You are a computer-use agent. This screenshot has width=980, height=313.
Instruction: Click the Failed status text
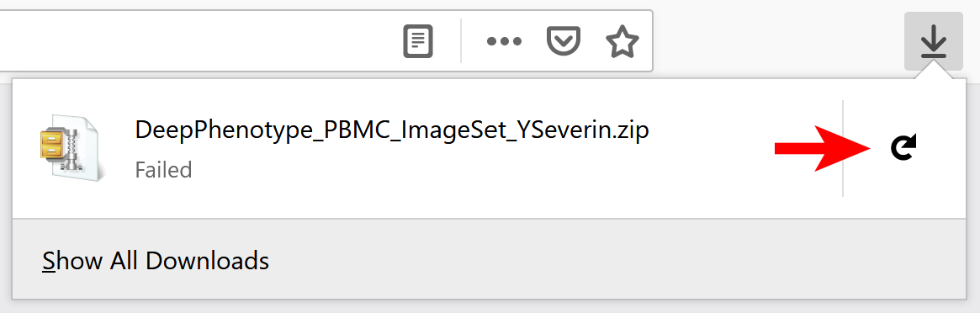163,170
